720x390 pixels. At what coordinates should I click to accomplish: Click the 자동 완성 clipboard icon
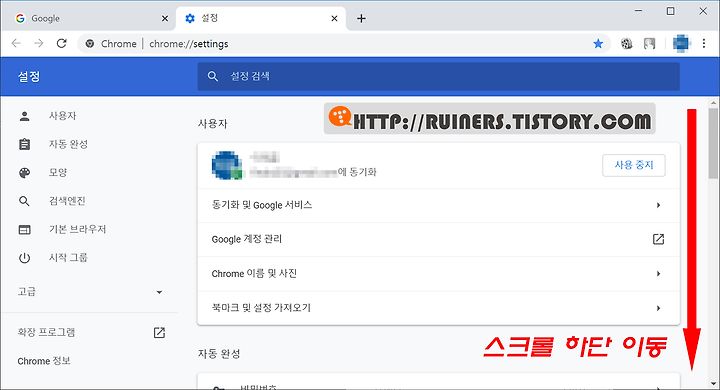[x=25, y=144]
